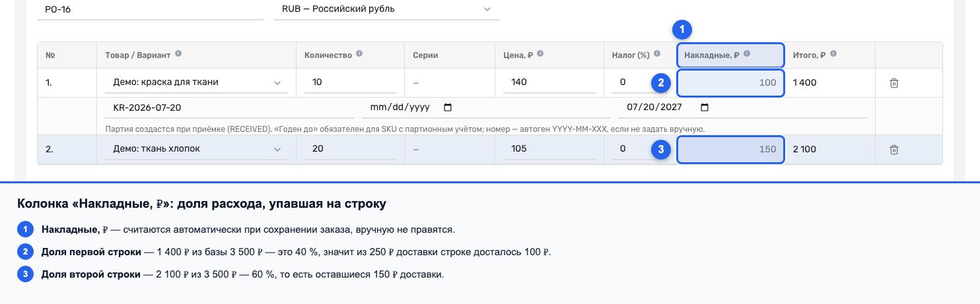Show info tooltip for Накладные column
Screen dimensions: 980x304
click(747, 55)
